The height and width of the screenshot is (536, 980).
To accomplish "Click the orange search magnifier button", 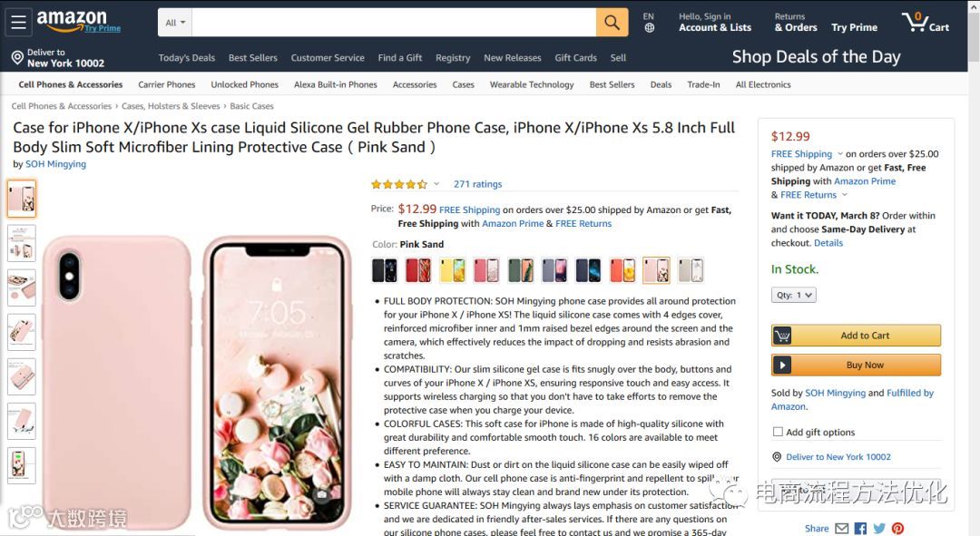I will pos(612,23).
